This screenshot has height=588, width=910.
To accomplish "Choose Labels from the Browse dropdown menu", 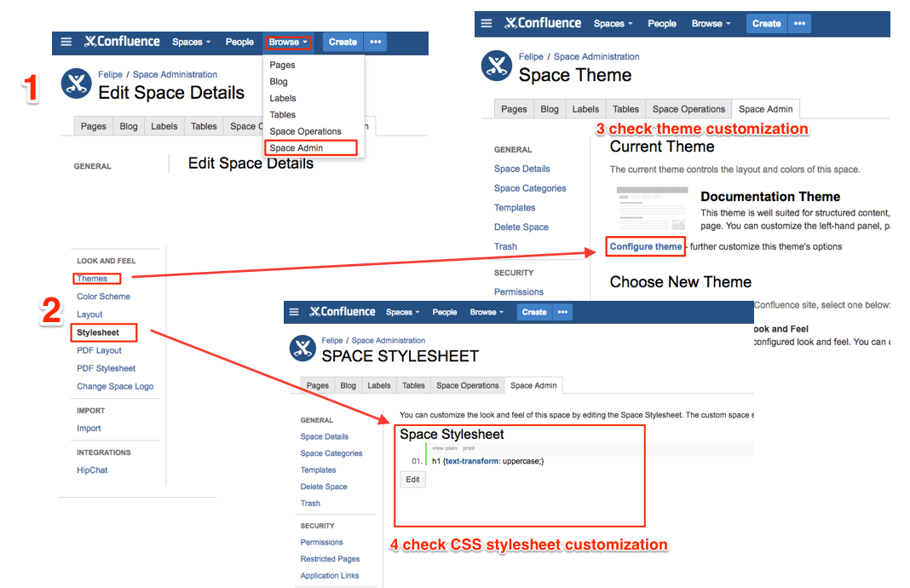I will click(x=283, y=98).
